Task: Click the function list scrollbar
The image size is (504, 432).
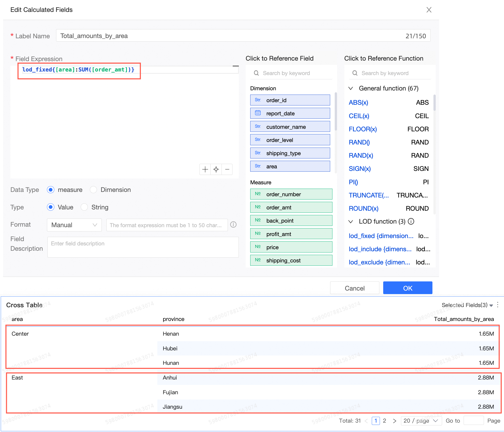Action: click(434, 103)
